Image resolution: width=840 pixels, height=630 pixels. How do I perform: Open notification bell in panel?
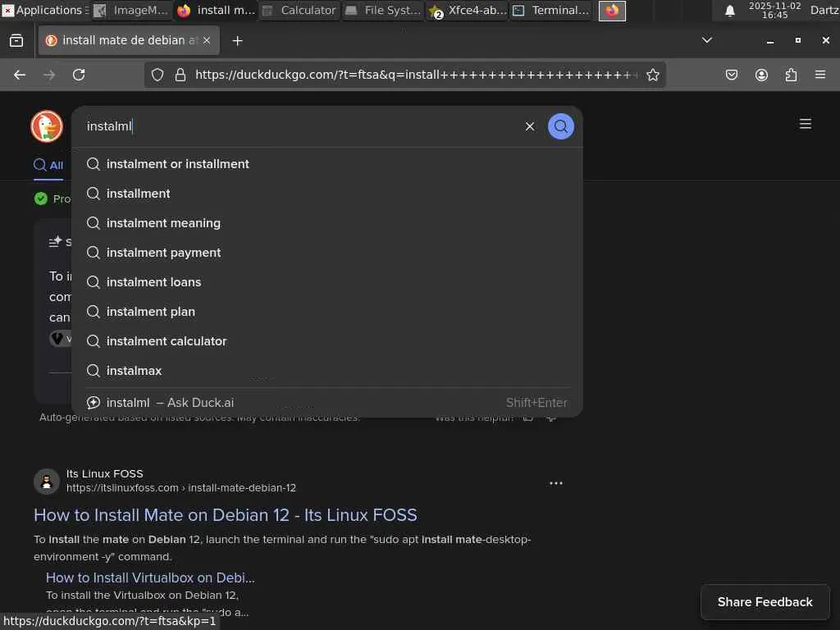pos(729,11)
